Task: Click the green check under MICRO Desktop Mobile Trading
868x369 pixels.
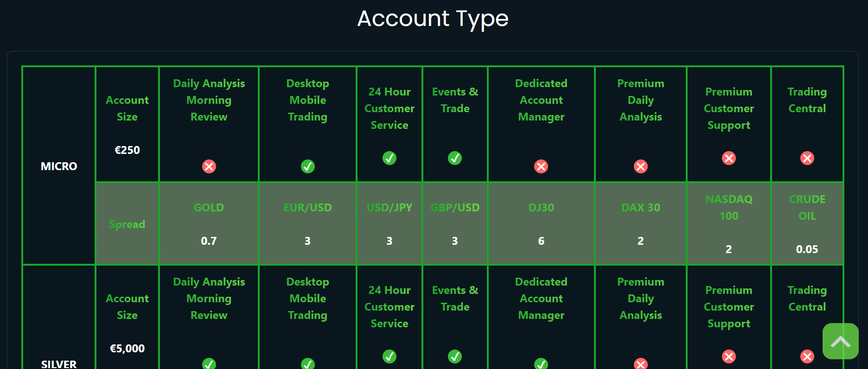Action: [x=308, y=166]
